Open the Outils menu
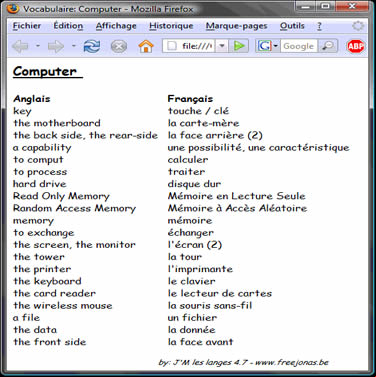This screenshot has width=376, height=377. (x=292, y=26)
